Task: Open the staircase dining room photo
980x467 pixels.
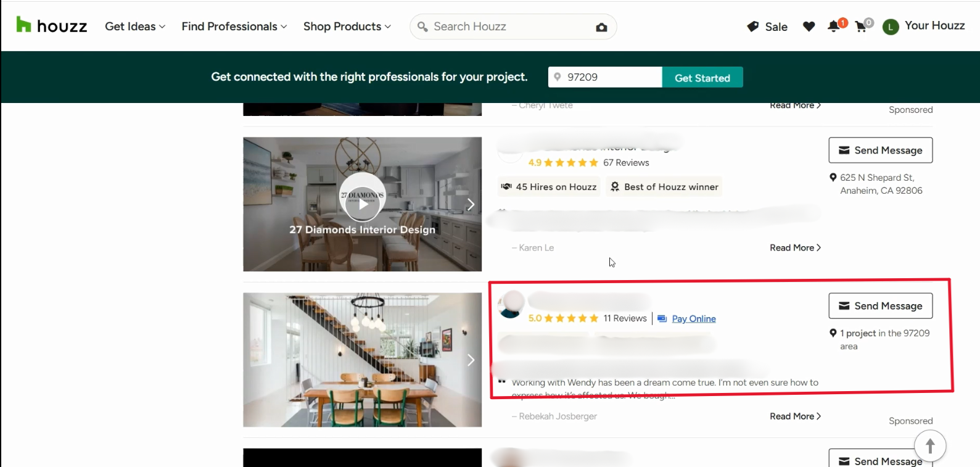Action: [x=362, y=360]
